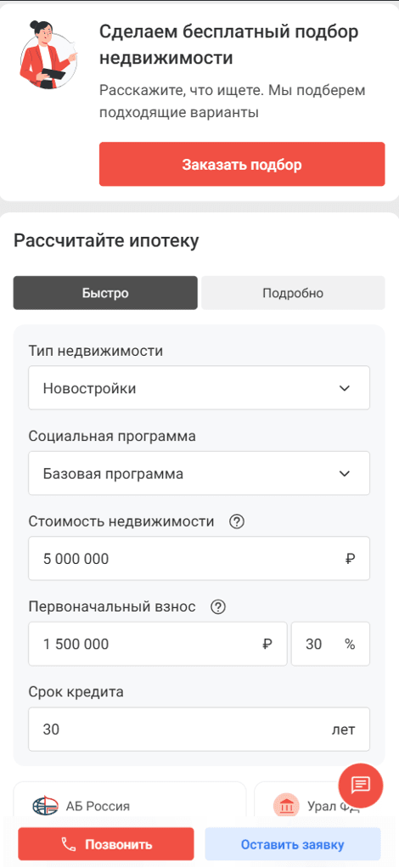Click the Урал ФД bank icon
The image size is (399, 868).
(286, 806)
